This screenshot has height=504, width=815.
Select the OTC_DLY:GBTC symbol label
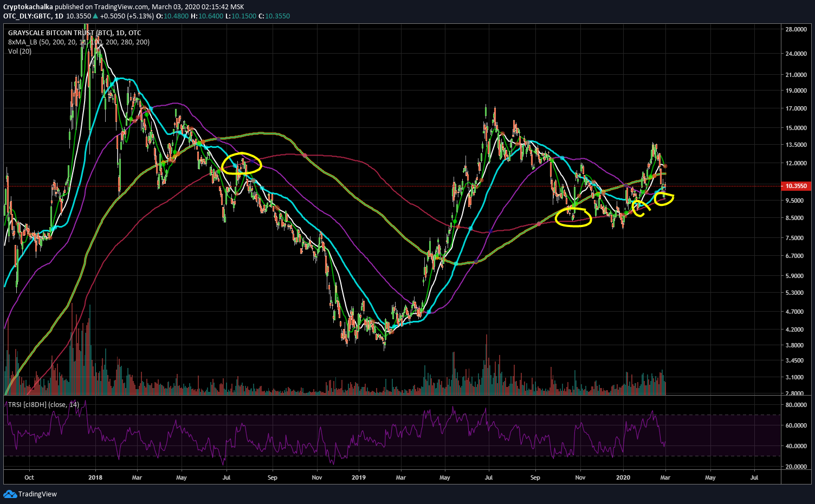[27, 16]
